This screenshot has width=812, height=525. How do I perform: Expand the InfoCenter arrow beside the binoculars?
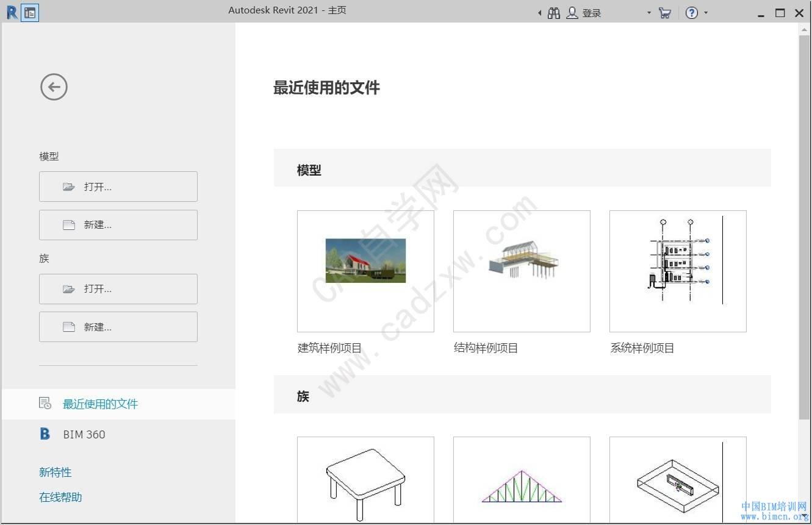coord(539,13)
